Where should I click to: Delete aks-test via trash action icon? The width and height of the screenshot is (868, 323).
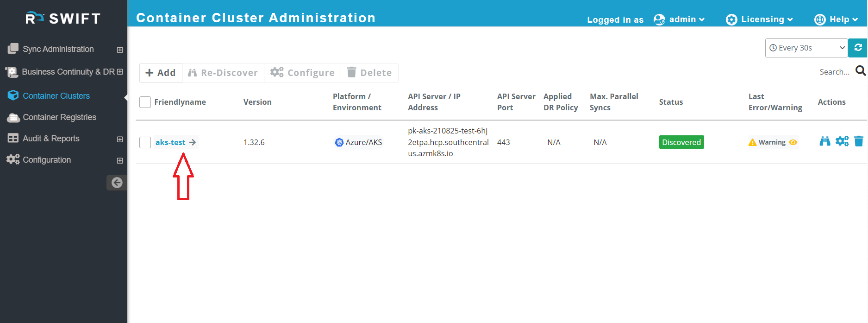[x=859, y=141]
